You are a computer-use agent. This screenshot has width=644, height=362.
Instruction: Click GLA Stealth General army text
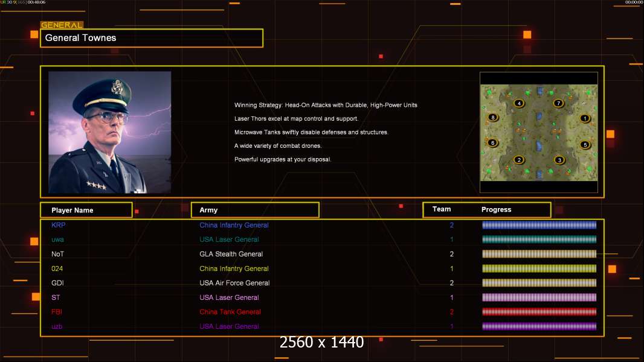[231, 254]
